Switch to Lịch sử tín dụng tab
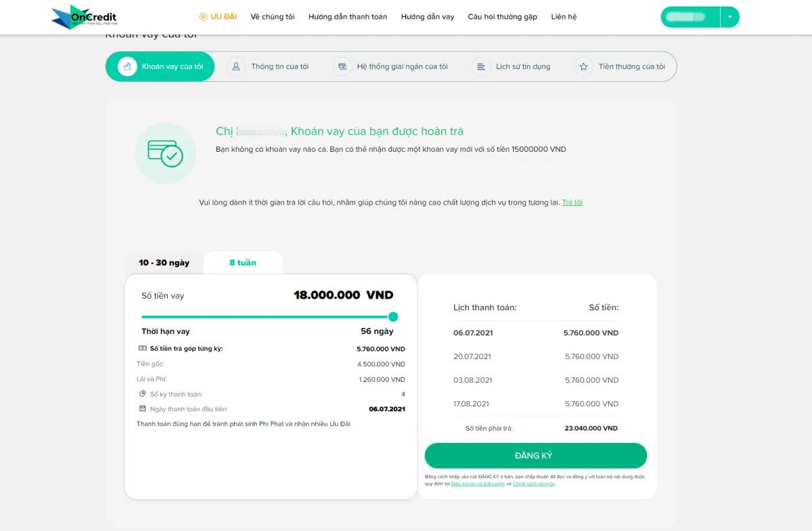812x531 pixels. click(512, 66)
